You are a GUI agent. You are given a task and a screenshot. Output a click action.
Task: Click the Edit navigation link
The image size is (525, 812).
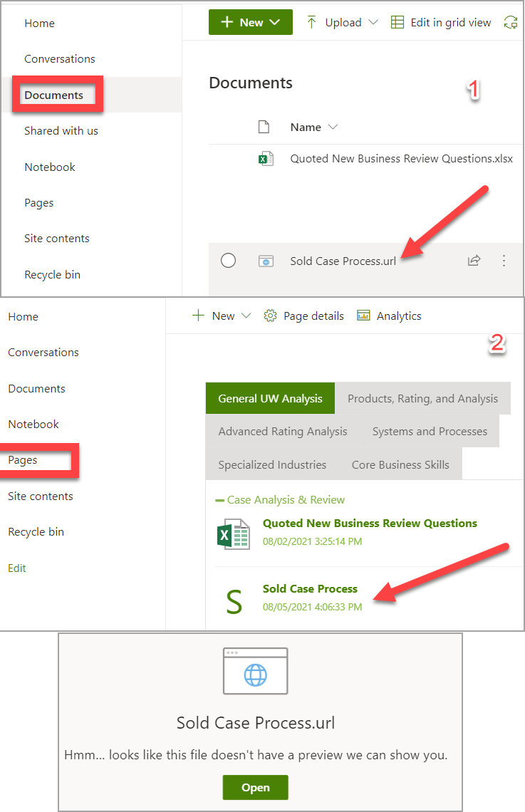pyautogui.click(x=17, y=568)
